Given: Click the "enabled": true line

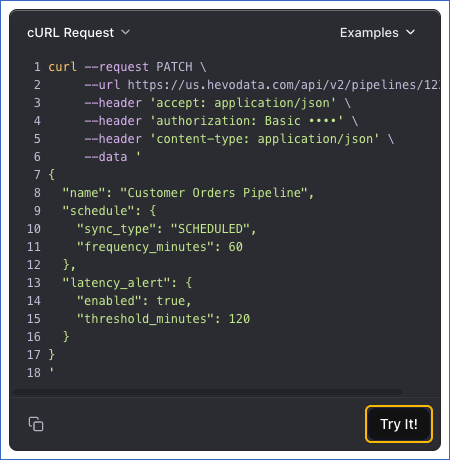Looking at the screenshot, I should 134,301.
